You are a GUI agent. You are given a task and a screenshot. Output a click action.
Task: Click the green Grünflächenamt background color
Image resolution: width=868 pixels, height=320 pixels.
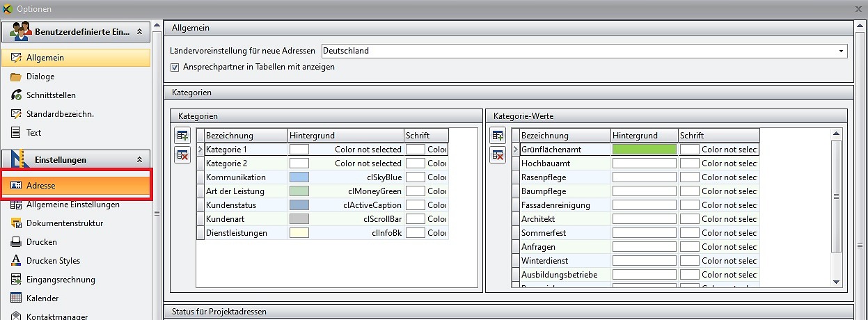[644, 150]
